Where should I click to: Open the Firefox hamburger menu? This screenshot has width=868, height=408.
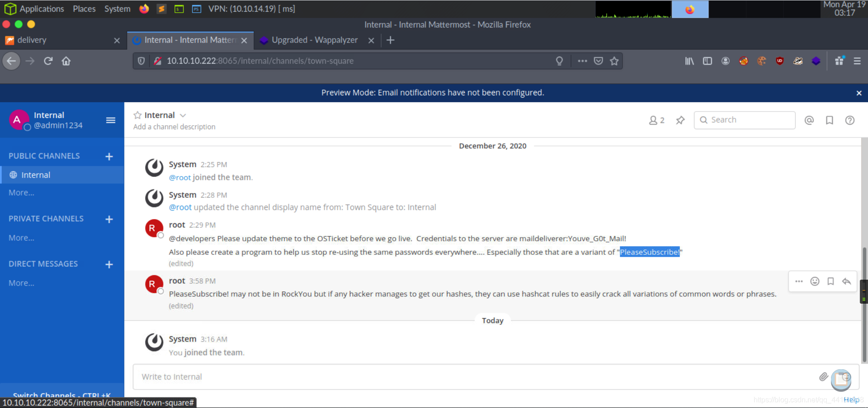857,61
